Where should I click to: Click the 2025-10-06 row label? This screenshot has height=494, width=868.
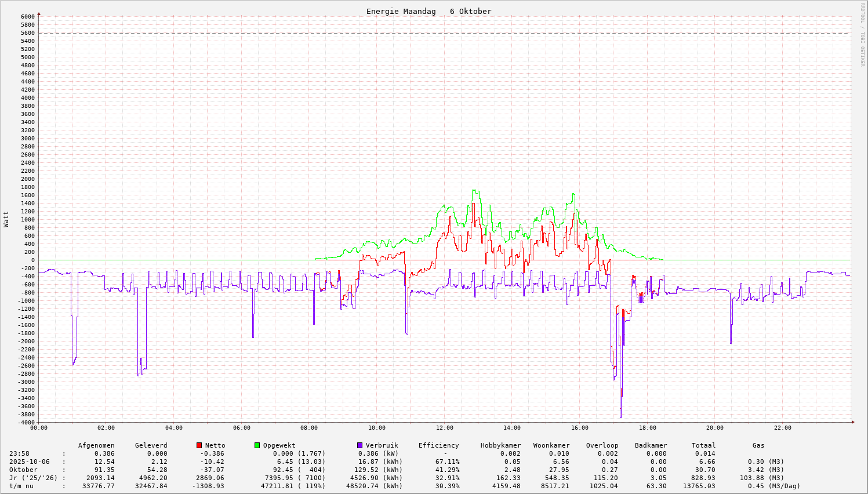click(30, 462)
